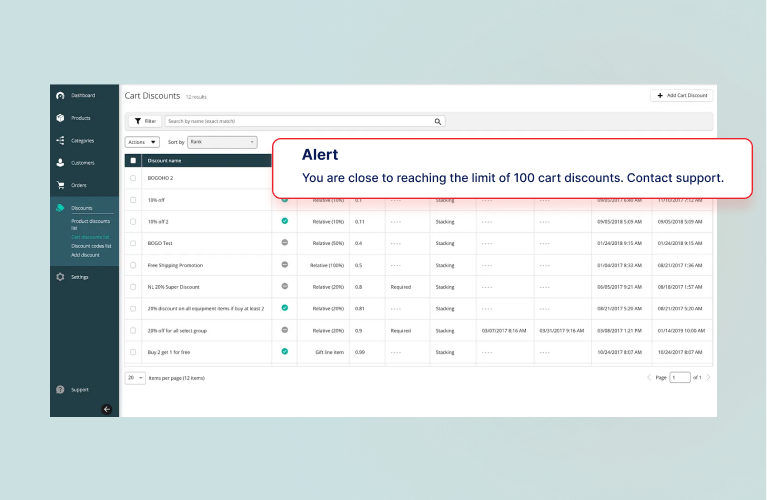Image resolution: width=767 pixels, height=500 pixels.
Task: Click the Categories tree icon
Action: point(60,140)
